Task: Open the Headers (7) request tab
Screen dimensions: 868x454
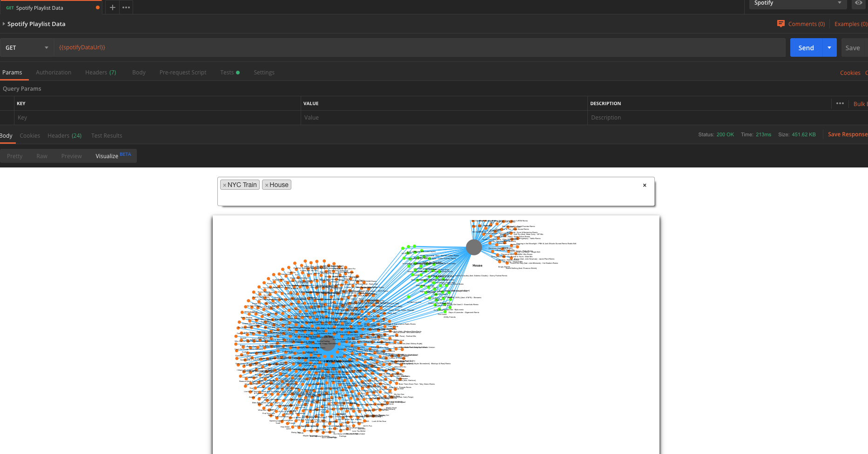Action: (x=101, y=72)
